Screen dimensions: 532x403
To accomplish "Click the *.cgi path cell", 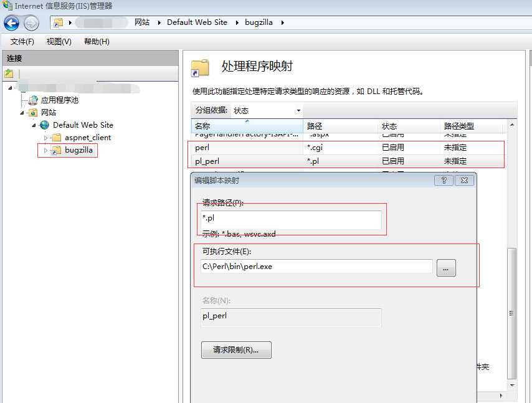I will [x=315, y=148].
